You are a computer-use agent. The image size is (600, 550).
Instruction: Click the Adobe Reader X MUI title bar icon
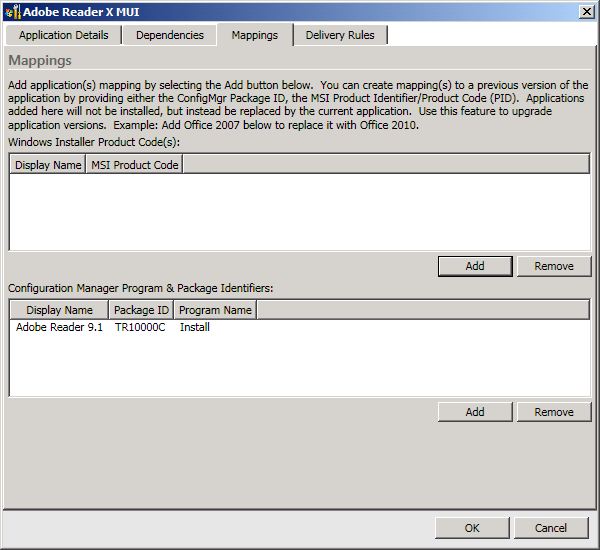pos(13,12)
